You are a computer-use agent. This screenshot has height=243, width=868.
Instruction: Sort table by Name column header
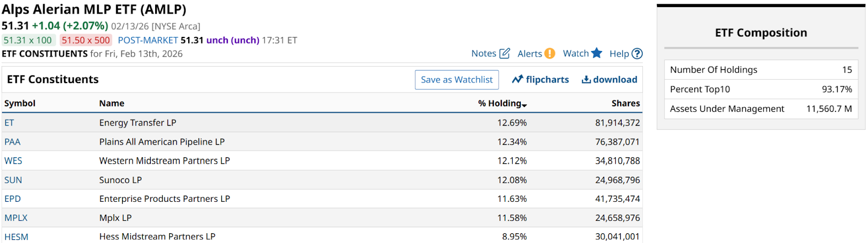(112, 103)
